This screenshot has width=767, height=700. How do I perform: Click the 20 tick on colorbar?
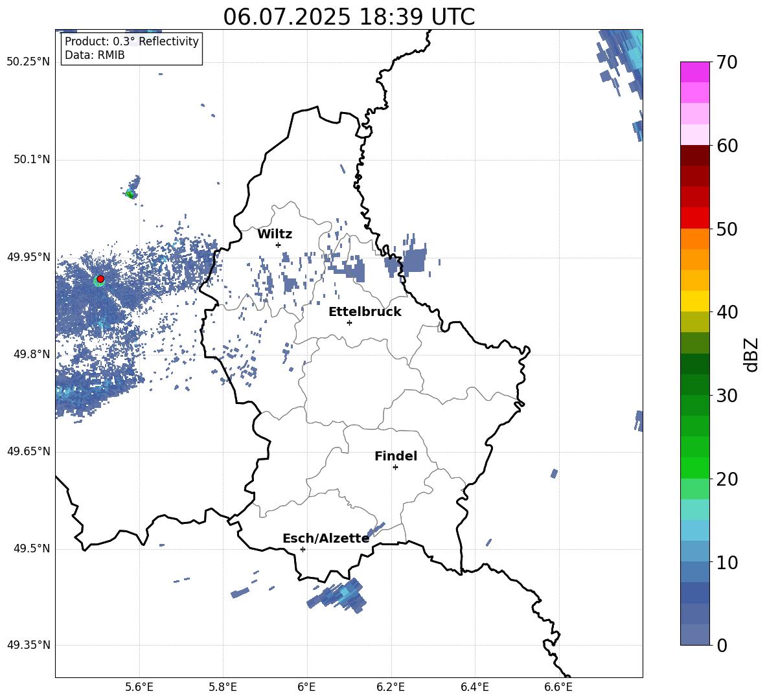[727, 479]
